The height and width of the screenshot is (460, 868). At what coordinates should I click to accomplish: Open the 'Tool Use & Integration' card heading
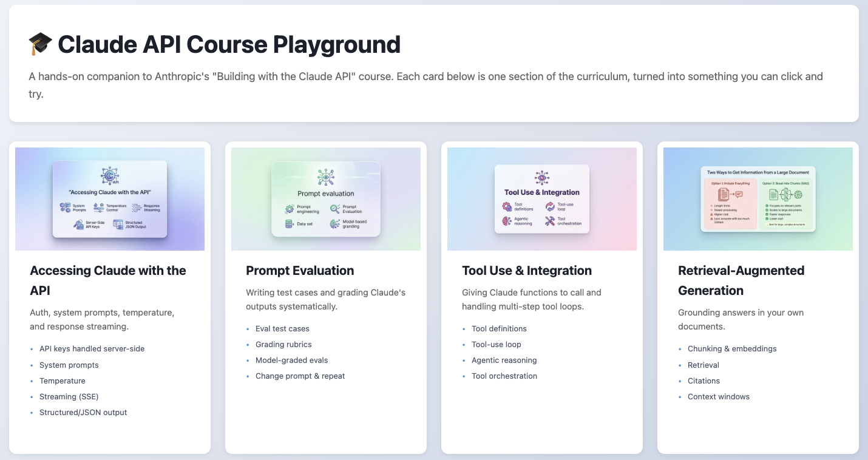[x=527, y=271]
